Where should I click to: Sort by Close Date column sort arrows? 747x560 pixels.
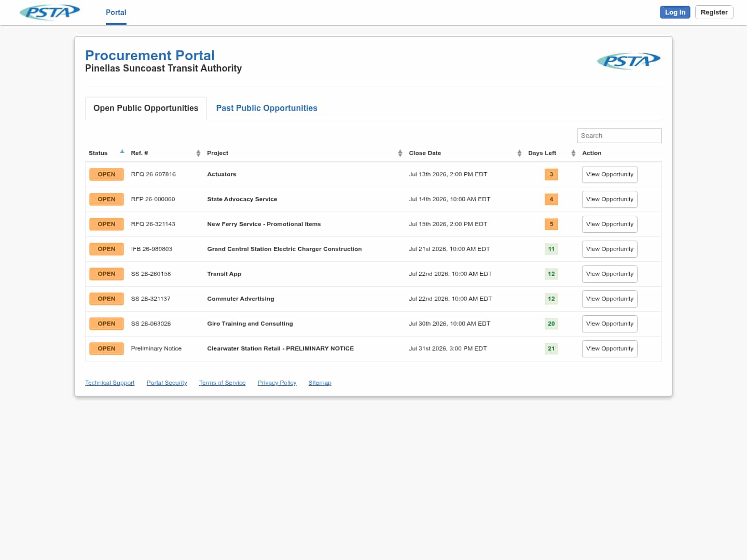tap(519, 153)
